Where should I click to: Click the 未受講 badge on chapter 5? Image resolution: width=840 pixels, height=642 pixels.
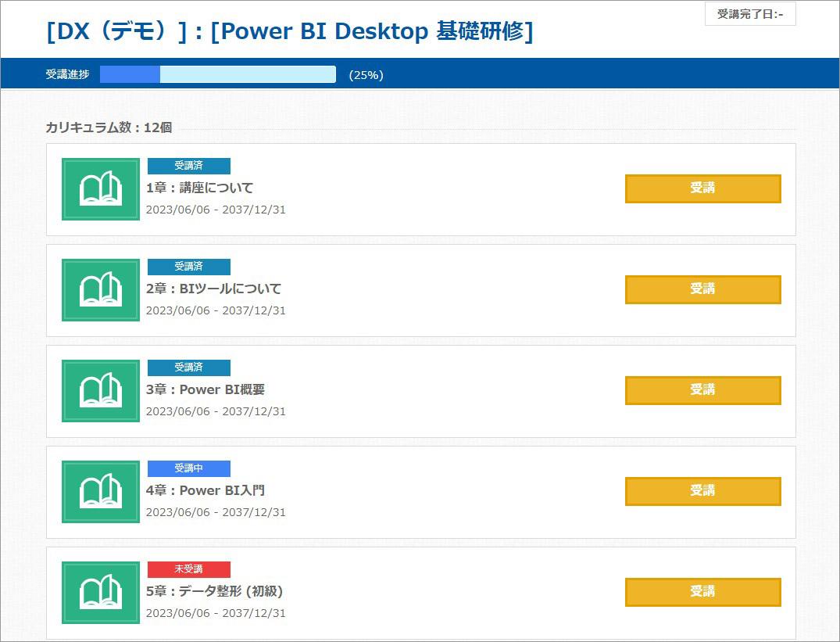coord(188,569)
